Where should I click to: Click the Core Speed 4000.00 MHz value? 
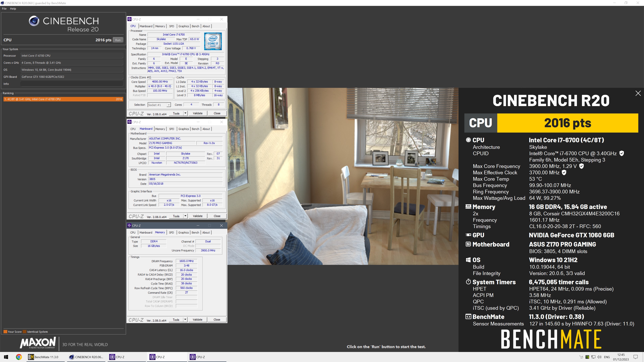click(160, 82)
